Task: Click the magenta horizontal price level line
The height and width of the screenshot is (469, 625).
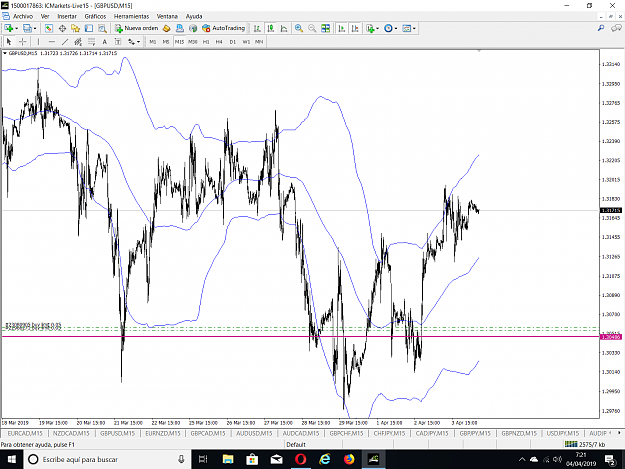Action: (x=301, y=337)
